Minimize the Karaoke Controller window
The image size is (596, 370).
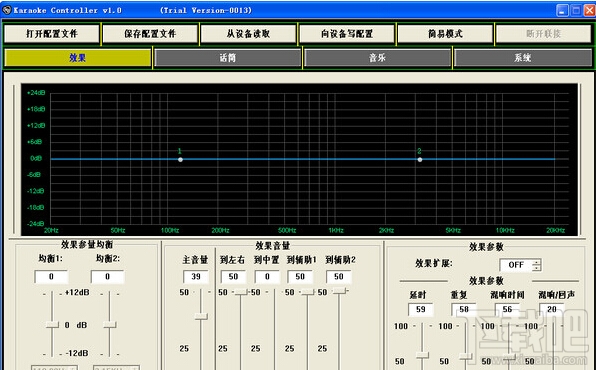pyautogui.click(x=563, y=10)
